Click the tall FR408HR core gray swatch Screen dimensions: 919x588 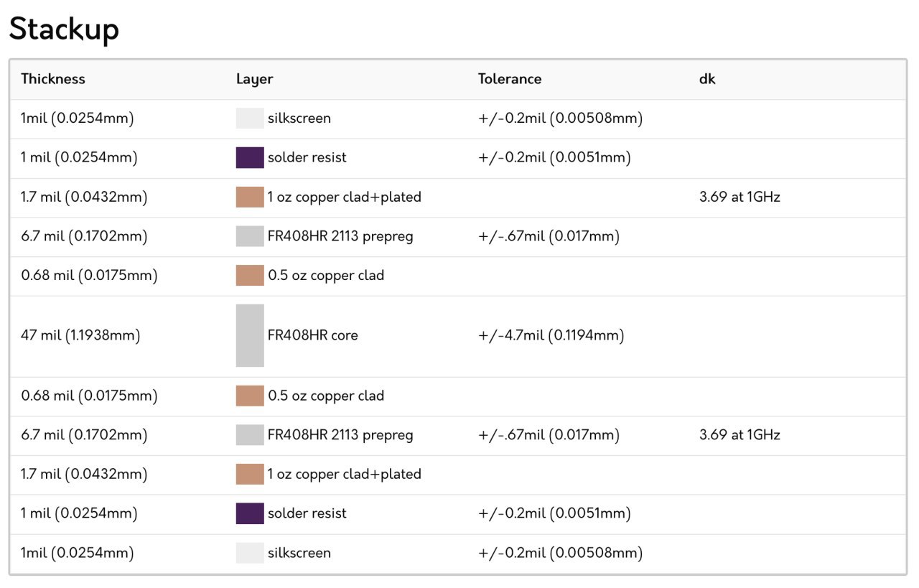[x=250, y=335]
